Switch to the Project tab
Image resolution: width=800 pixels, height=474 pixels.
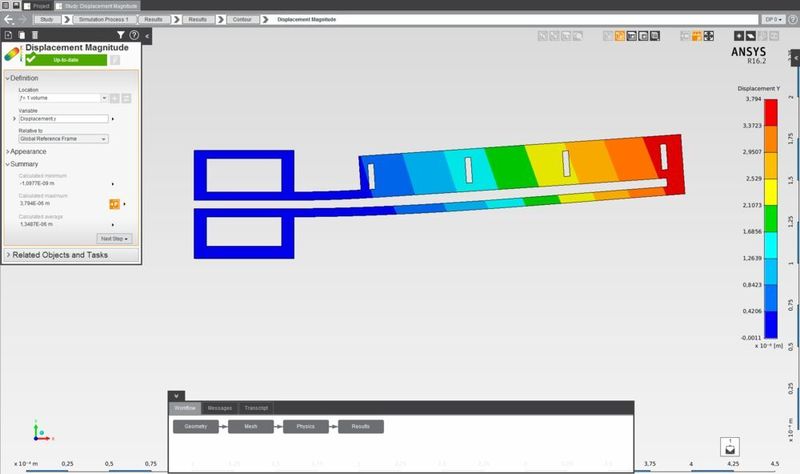click(37, 6)
